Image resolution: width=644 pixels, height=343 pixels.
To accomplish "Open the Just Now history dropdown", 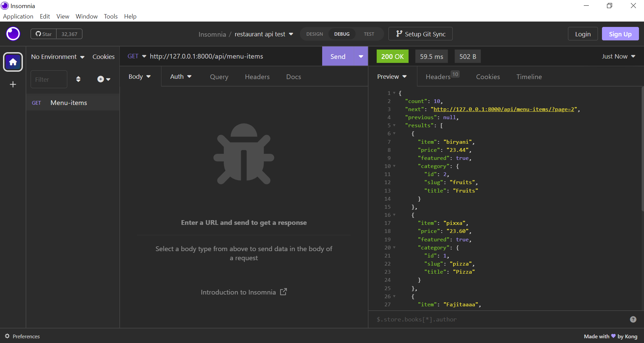I will click(618, 56).
